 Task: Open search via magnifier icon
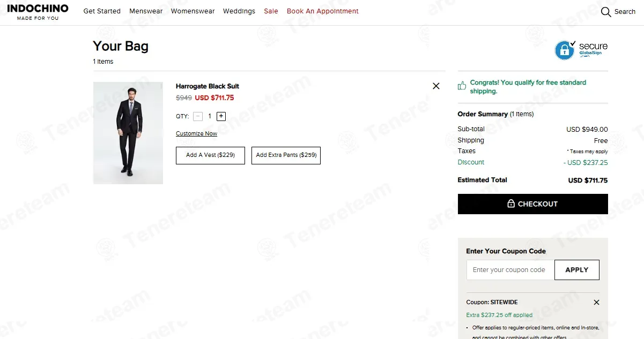[x=606, y=12]
